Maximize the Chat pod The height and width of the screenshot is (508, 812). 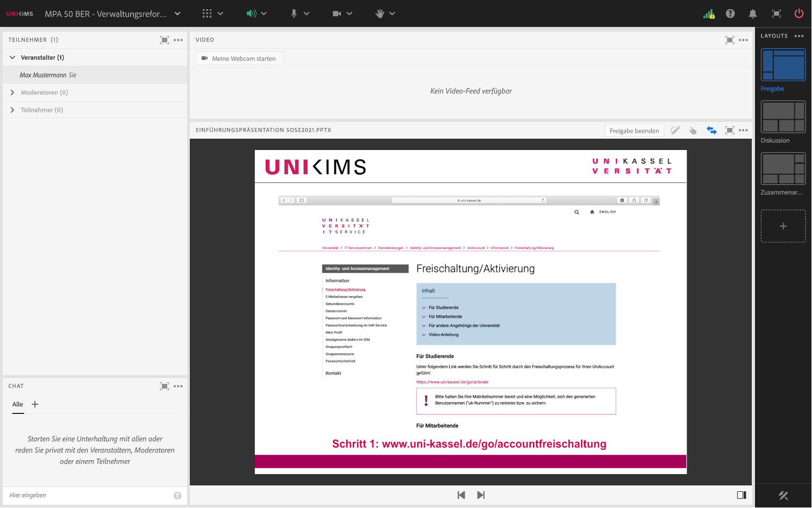click(165, 386)
